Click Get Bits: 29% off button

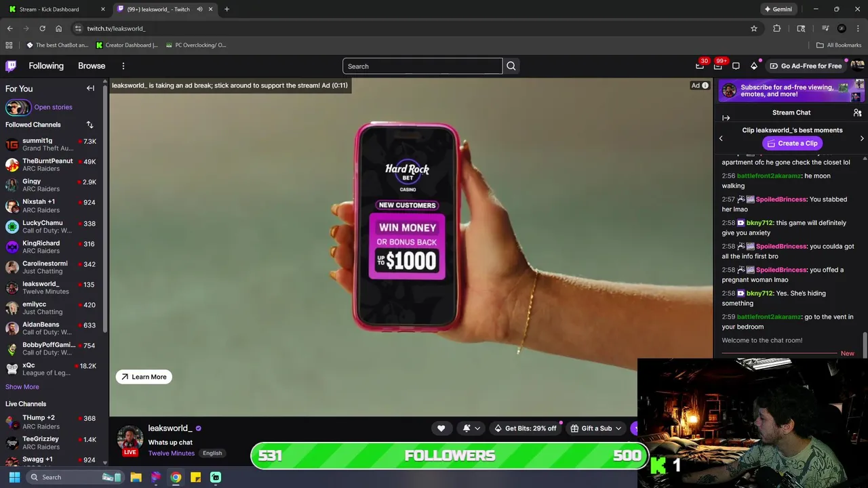525,428
